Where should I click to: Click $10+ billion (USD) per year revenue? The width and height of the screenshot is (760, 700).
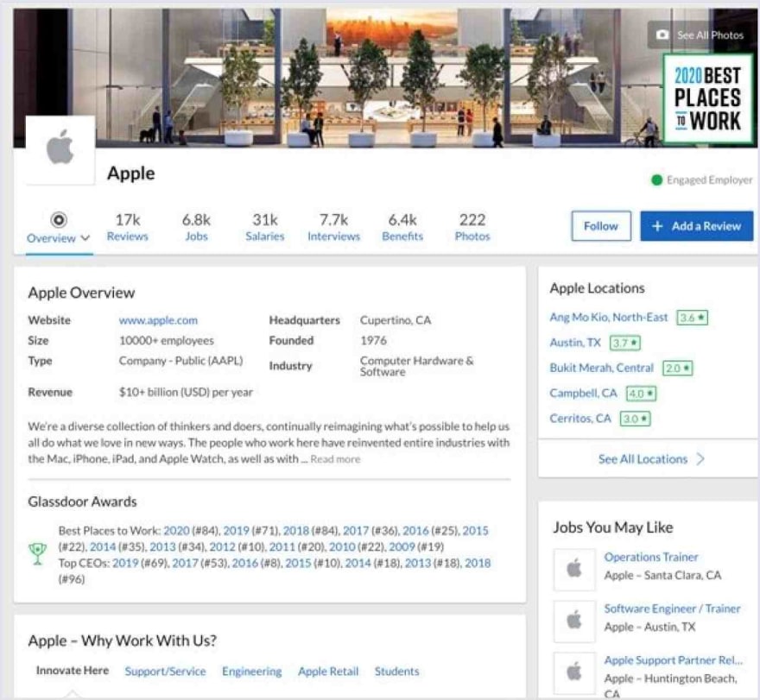[x=186, y=392]
